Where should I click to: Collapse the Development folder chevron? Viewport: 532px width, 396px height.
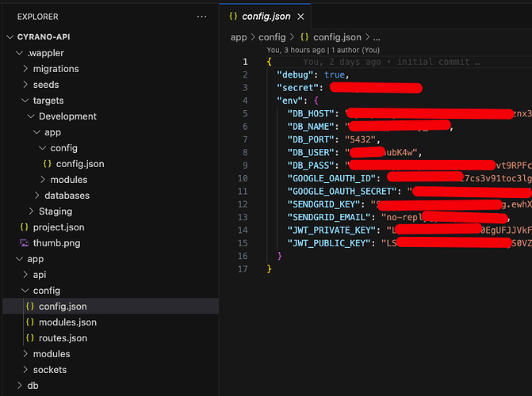click(x=31, y=116)
